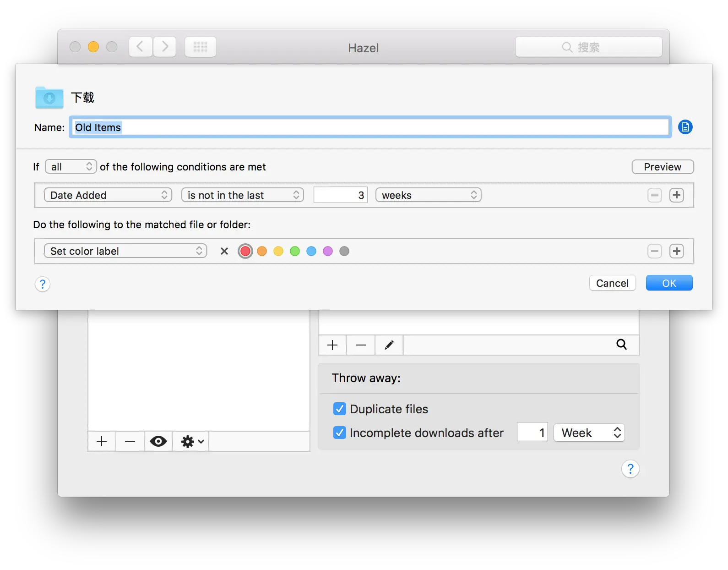Edit the selected rule with pencil icon
Screen dimensions: 728x570
(x=389, y=345)
